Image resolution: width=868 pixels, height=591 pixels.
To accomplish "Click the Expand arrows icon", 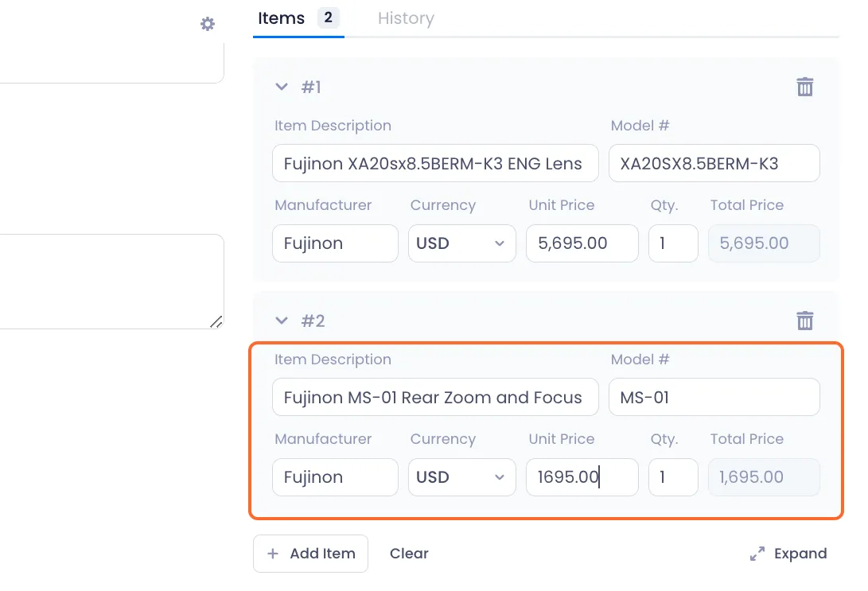I will (x=757, y=554).
